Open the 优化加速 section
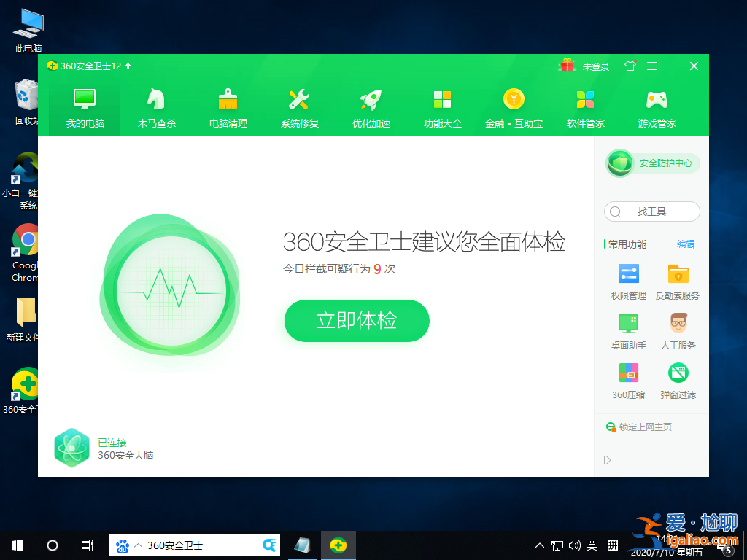 (371, 106)
